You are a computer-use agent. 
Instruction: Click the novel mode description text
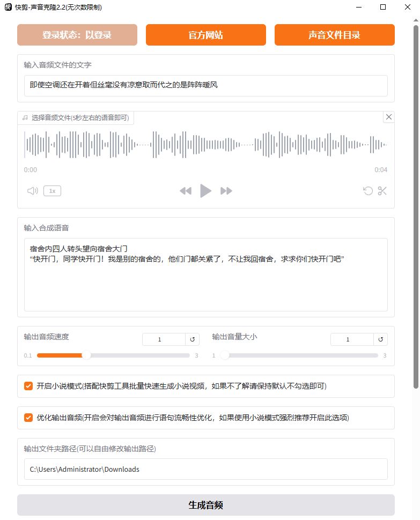coord(181,386)
